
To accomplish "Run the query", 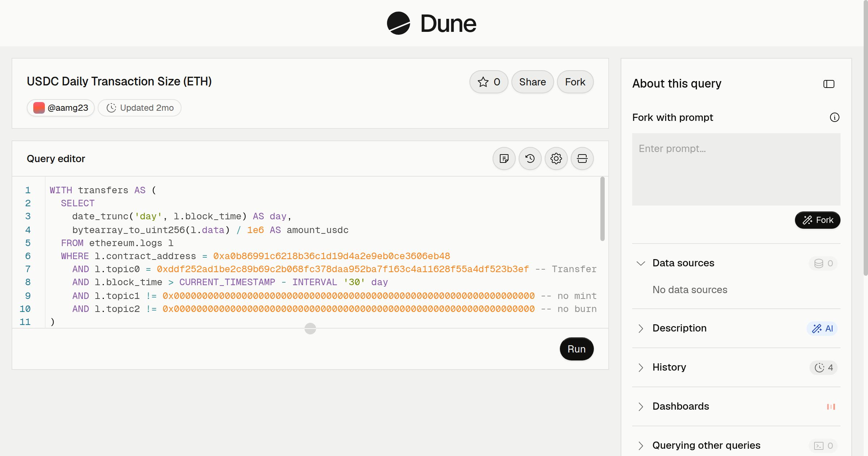I will pos(576,349).
